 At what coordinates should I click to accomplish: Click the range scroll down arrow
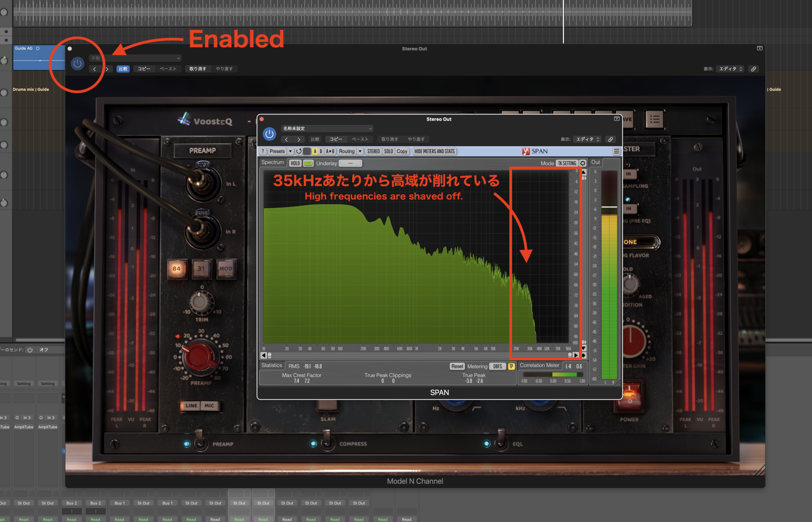584,349
